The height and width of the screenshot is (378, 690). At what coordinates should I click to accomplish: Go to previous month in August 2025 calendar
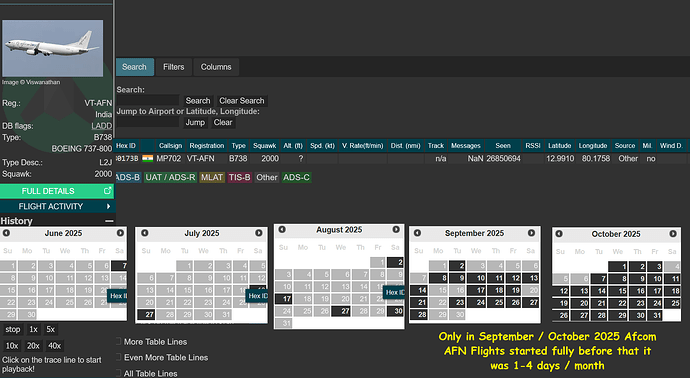(282, 229)
